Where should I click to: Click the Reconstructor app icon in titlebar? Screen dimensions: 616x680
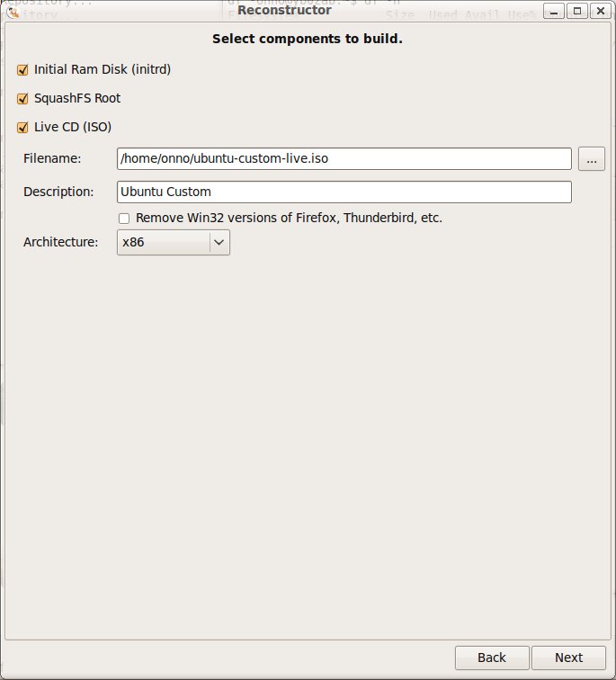pos(13,12)
